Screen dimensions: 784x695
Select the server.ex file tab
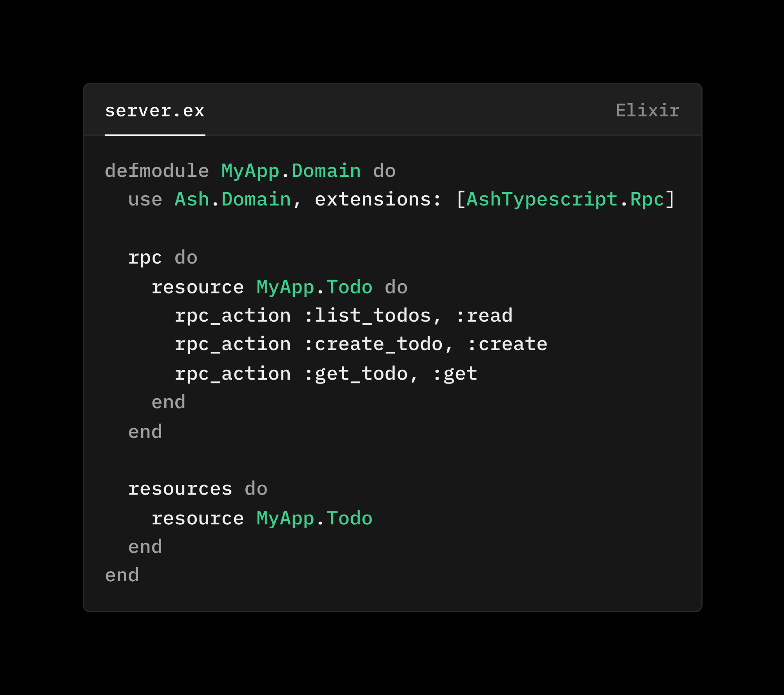(155, 111)
